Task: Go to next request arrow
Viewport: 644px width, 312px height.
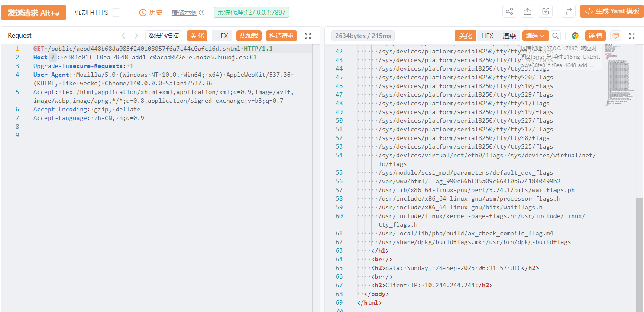Action: (136, 36)
